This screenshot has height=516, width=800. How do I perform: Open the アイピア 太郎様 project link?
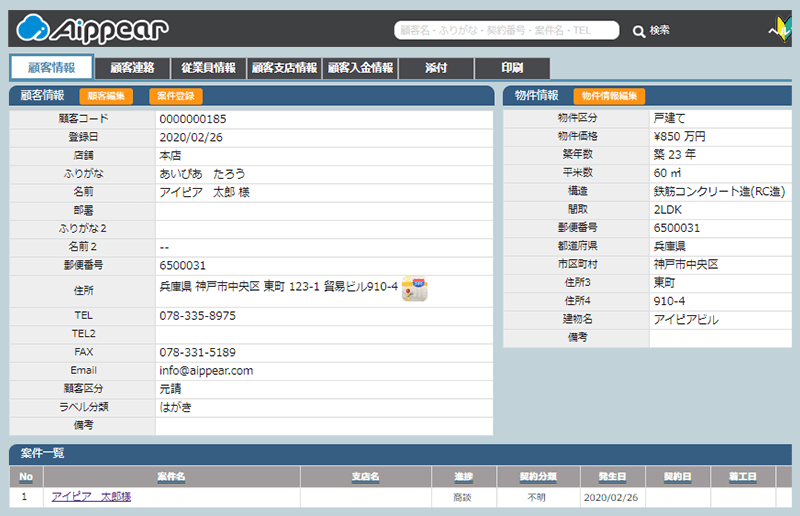click(91, 497)
